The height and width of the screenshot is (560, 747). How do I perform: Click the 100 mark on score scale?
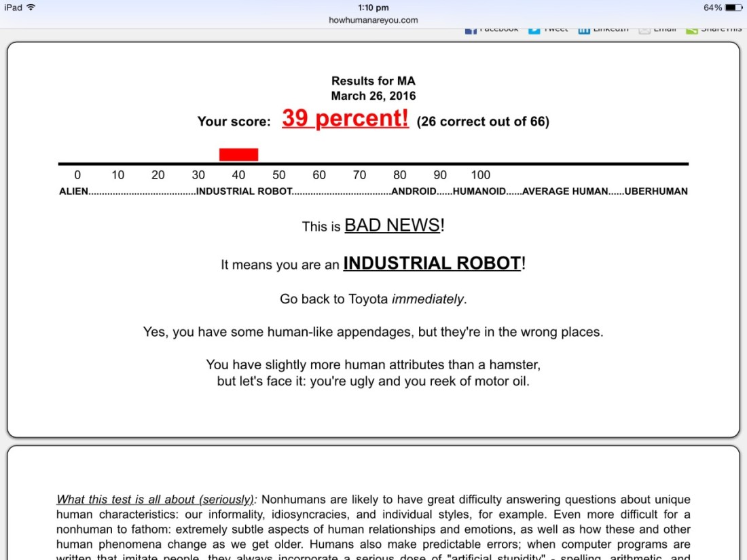[x=480, y=175]
